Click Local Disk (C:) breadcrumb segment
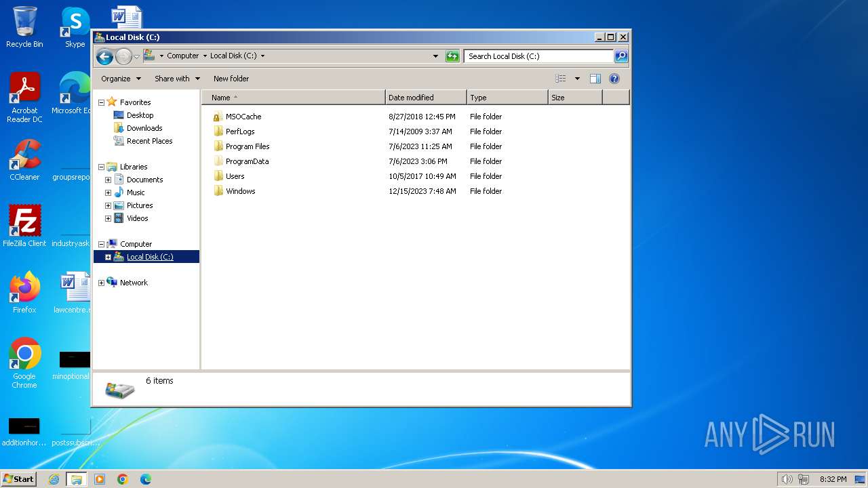This screenshot has width=868, height=488. tap(233, 56)
